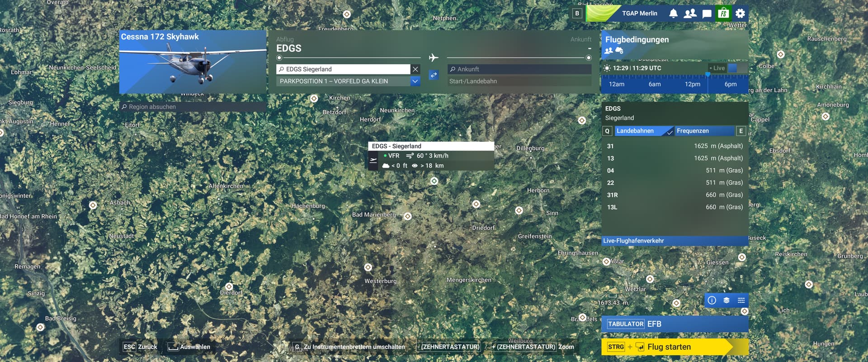
Task: Select the airport marker near Bad Breisig
Action: (x=40, y=327)
